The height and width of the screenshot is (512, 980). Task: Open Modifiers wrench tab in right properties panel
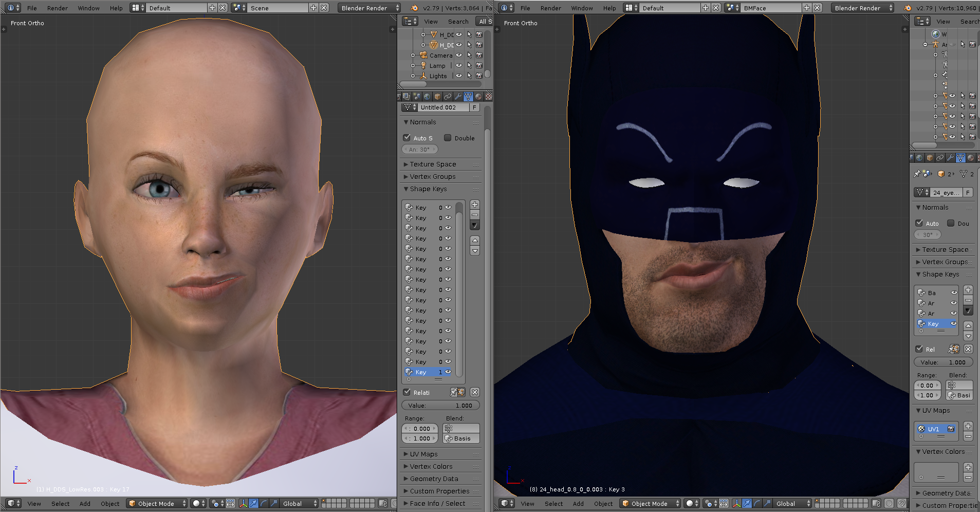coord(950,158)
